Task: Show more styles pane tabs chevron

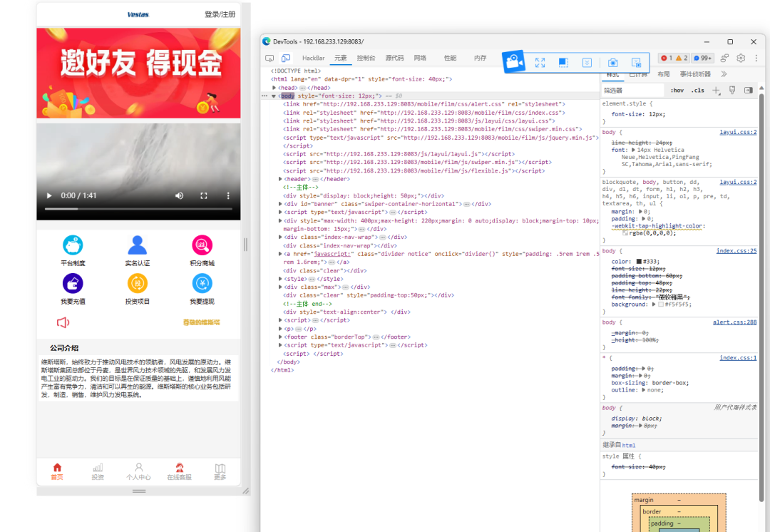Action: click(x=724, y=74)
